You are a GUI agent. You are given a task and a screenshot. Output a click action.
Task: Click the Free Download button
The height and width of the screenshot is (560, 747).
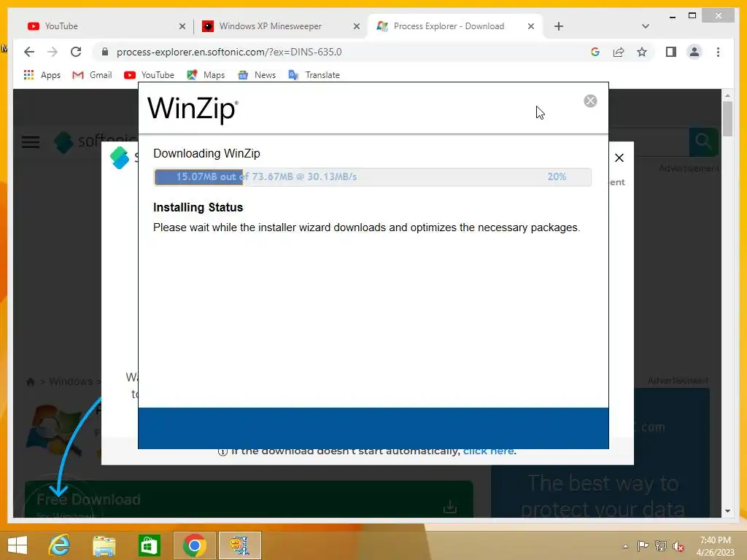(249, 499)
